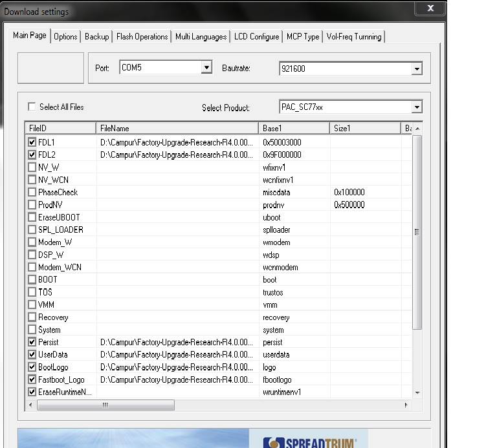Click the fbootlogo base cell

pyautogui.click(x=277, y=379)
